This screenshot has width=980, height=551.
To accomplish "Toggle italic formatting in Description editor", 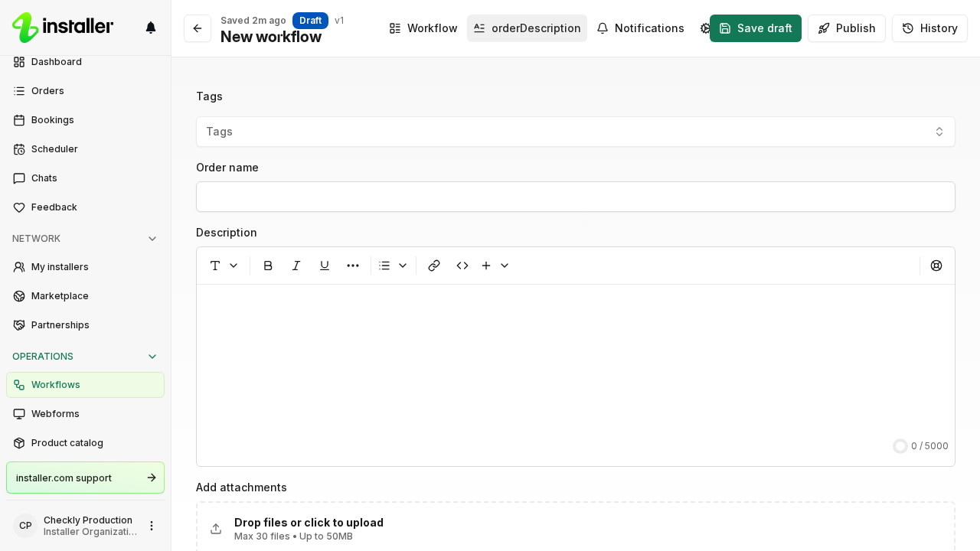I will [296, 266].
